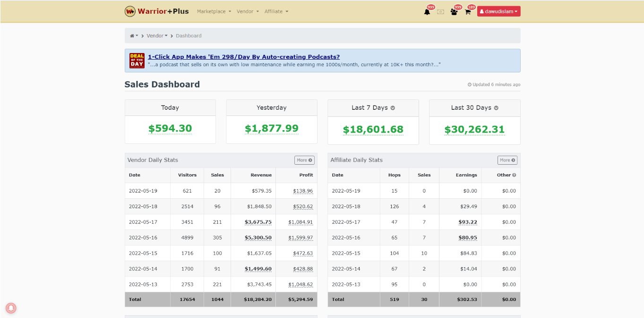The height and width of the screenshot is (318, 644).
Task: Open the Affiliate navigation menu
Action: coord(276,11)
